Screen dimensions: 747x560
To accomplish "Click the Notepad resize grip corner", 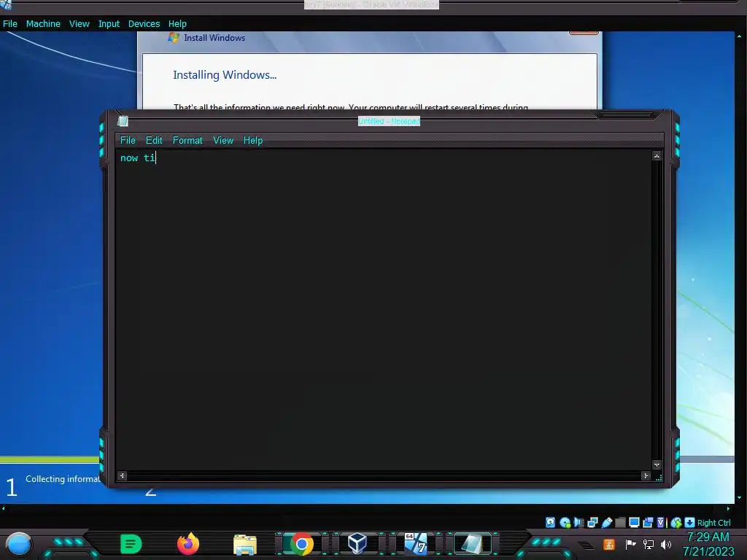I will tap(659, 478).
